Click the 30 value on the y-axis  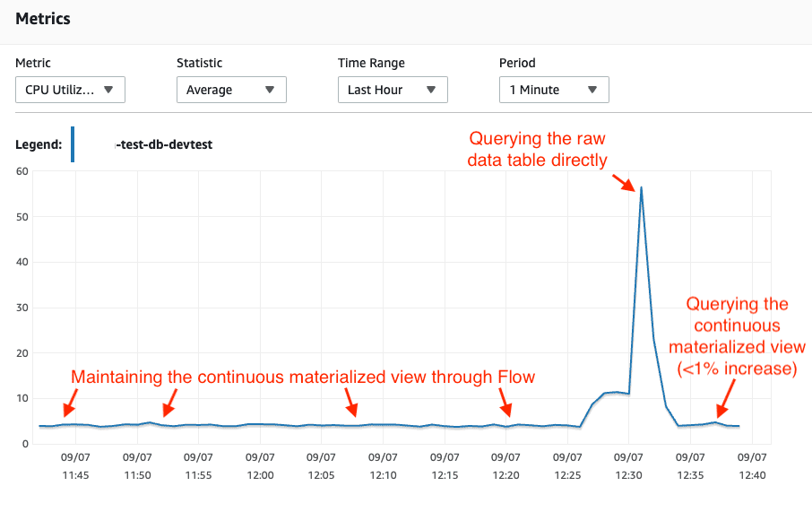click(x=22, y=308)
